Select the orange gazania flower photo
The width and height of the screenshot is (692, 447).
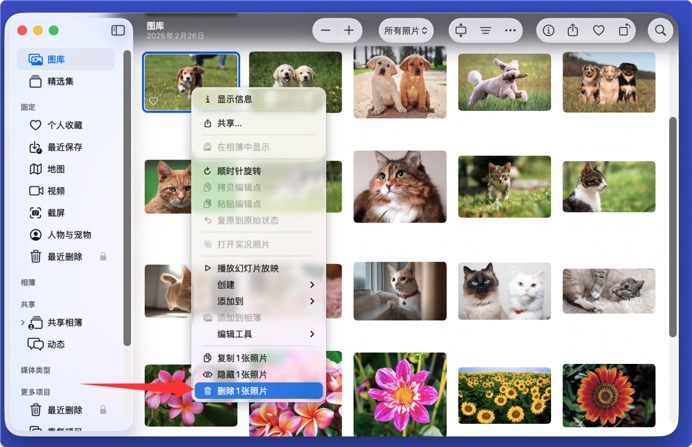[x=609, y=395]
